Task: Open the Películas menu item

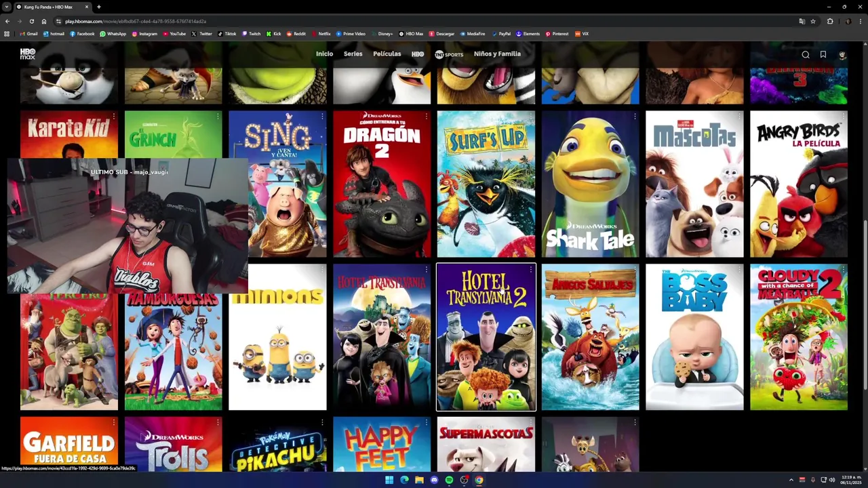Action: pyautogui.click(x=387, y=54)
